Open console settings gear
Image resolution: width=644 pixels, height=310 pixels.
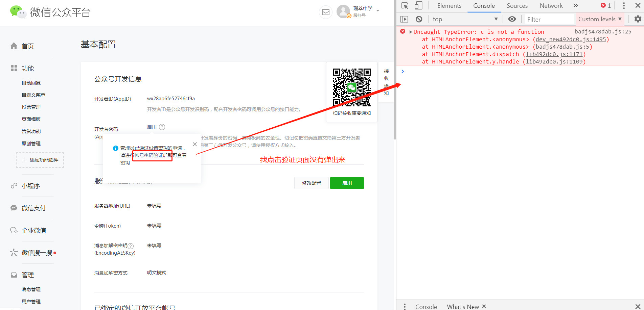638,19
